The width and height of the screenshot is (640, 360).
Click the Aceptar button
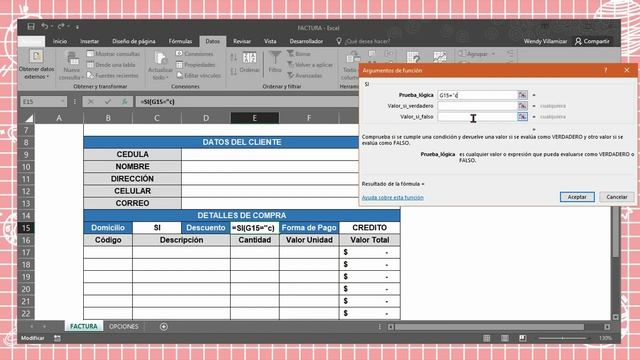pos(577,197)
